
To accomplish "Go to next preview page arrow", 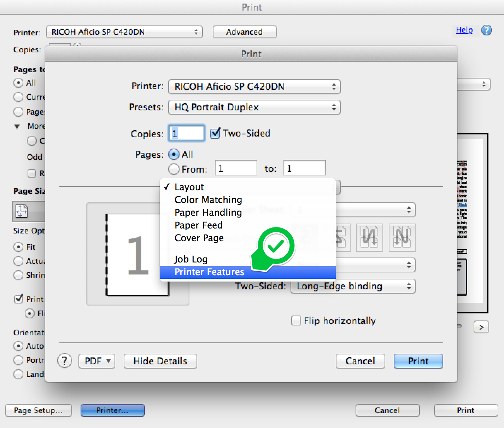I will point(481,327).
